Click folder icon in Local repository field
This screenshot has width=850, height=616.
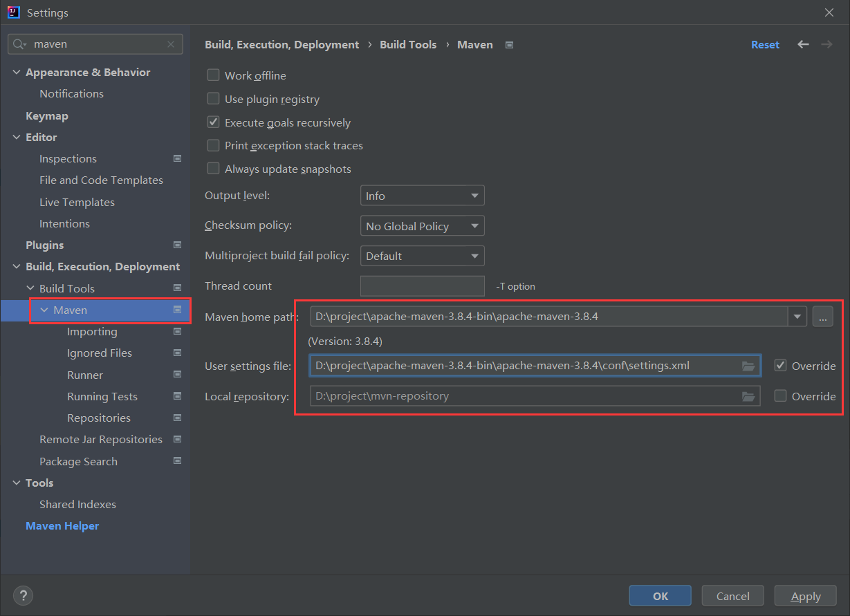pyautogui.click(x=748, y=396)
